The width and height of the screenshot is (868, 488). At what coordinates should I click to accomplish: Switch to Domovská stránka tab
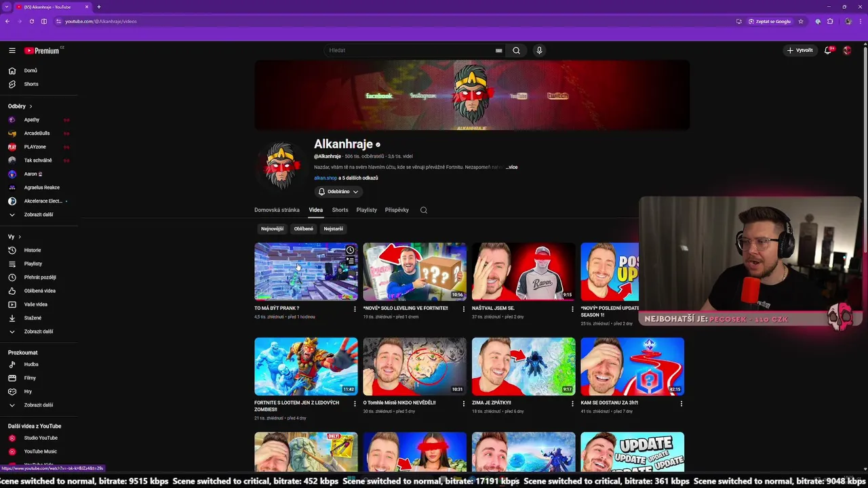pyautogui.click(x=277, y=210)
